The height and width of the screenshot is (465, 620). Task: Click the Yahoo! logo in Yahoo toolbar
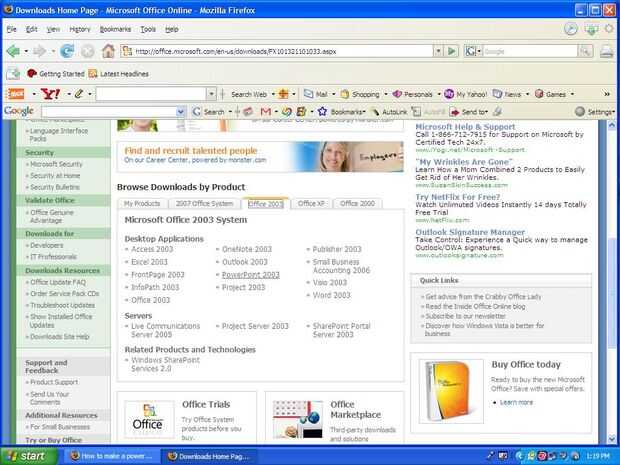pyautogui.click(x=51, y=94)
